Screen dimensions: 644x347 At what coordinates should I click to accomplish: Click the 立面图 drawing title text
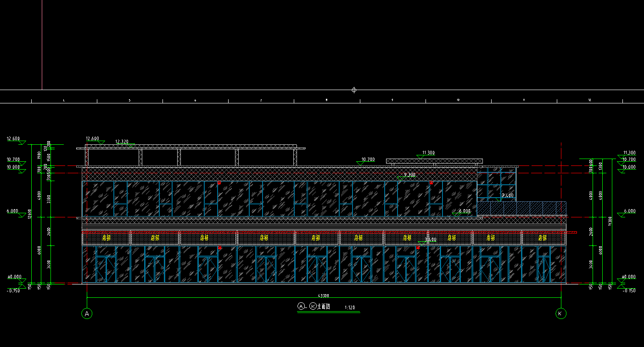click(324, 306)
